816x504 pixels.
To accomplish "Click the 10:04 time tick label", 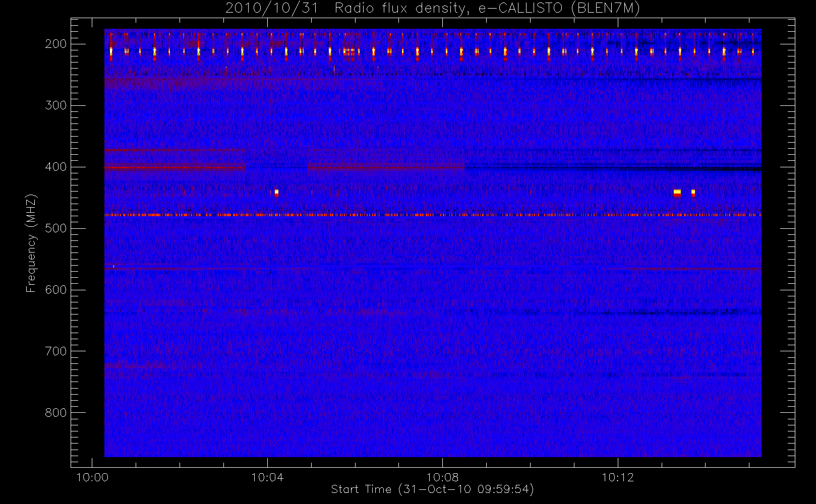I will point(267,477).
